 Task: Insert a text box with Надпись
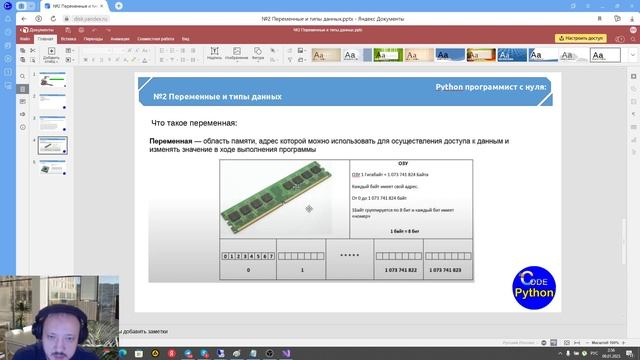click(214, 53)
